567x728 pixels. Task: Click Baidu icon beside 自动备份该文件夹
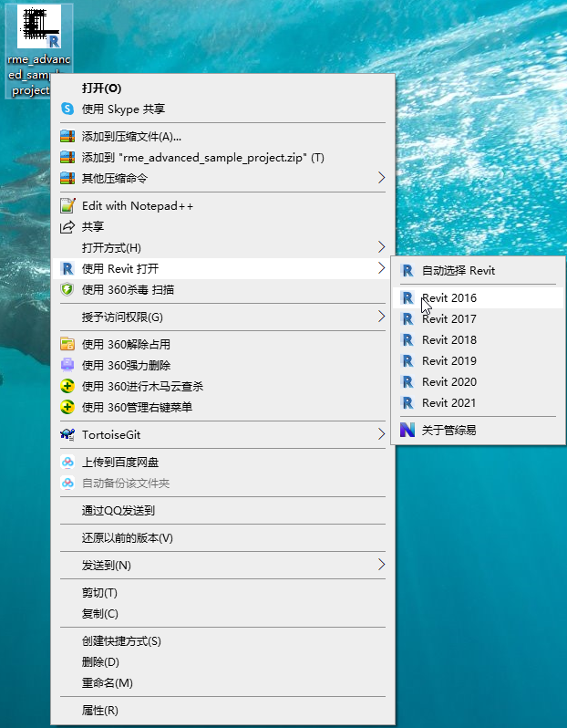point(67,483)
